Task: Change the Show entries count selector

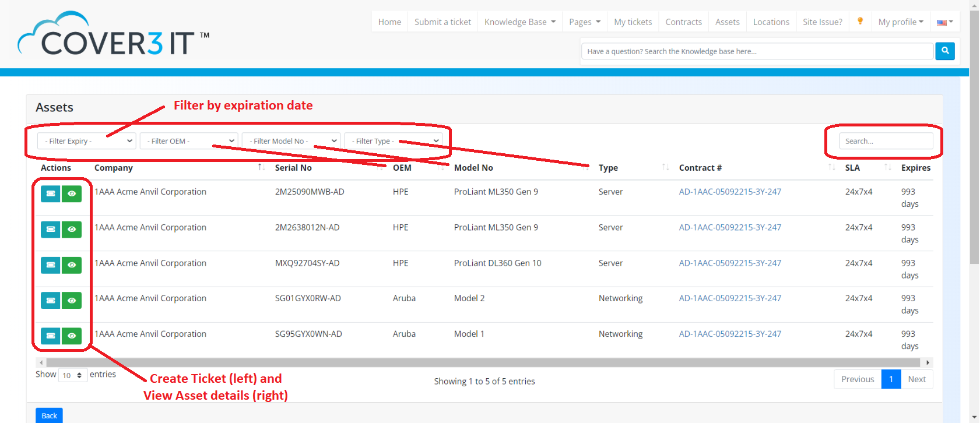Action: [73, 375]
